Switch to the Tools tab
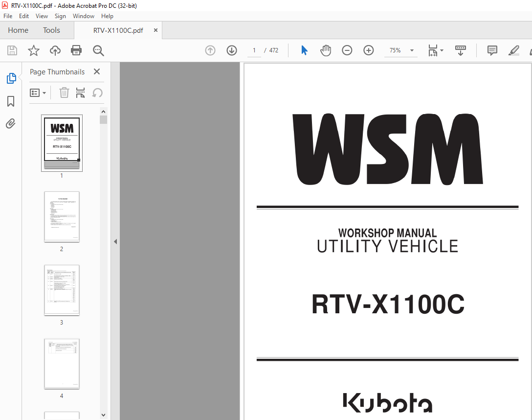Screen dimensions: 532x420 (51, 30)
